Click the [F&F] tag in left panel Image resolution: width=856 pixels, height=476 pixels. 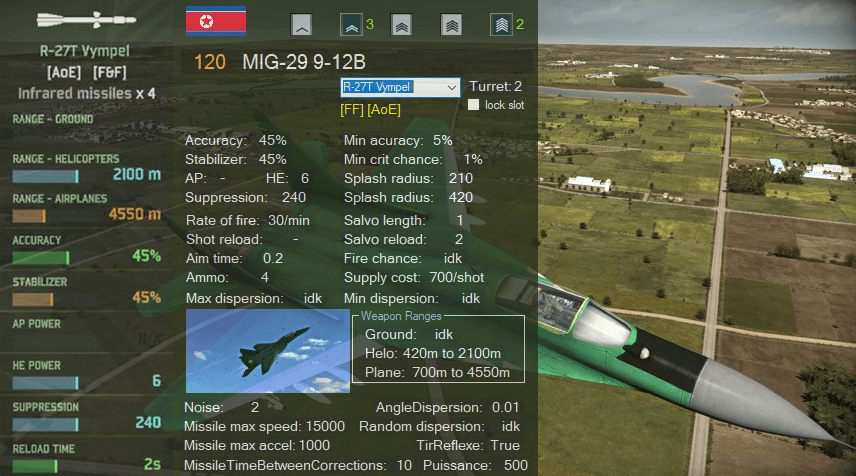pos(110,72)
